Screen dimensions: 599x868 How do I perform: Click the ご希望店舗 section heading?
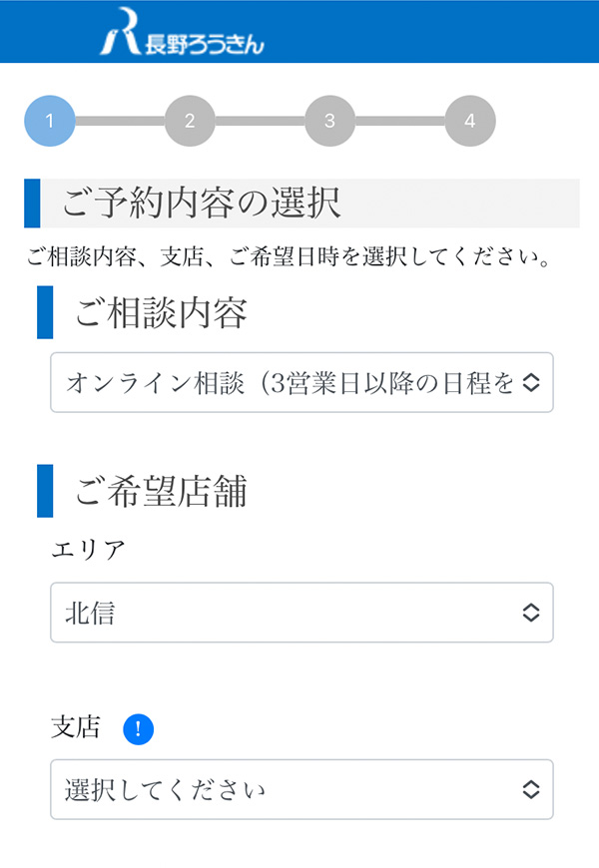161,491
